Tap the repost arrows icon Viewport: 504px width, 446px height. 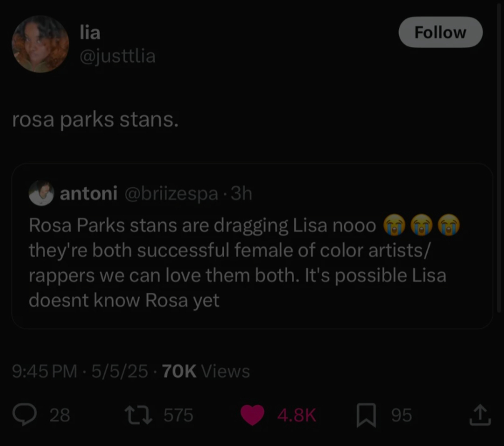tap(138, 415)
